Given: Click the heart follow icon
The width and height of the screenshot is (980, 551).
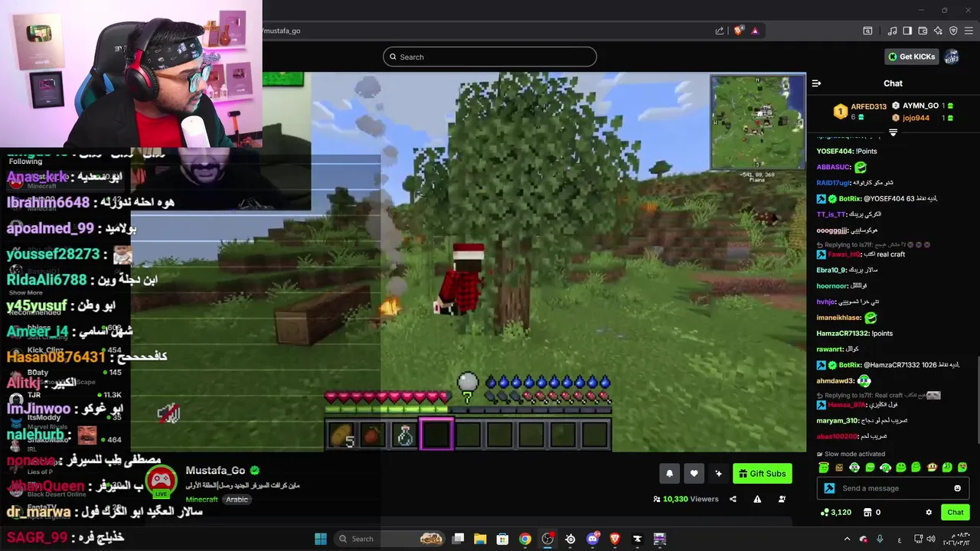Looking at the screenshot, I should 694,474.
